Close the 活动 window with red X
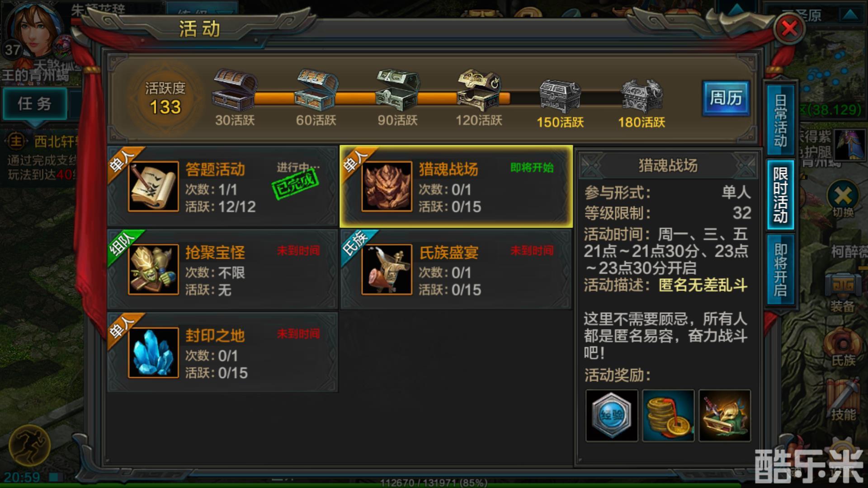868x488 pixels. pos(789,29)
